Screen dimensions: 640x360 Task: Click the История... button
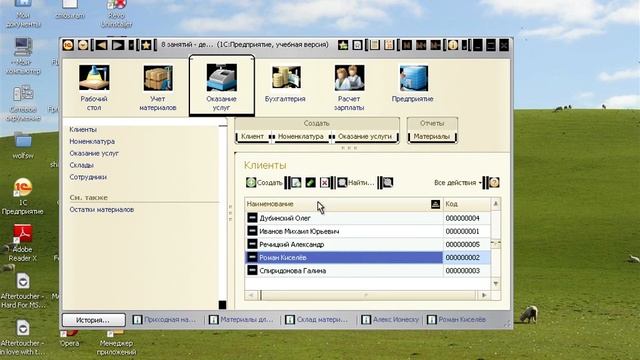point(93,320)
